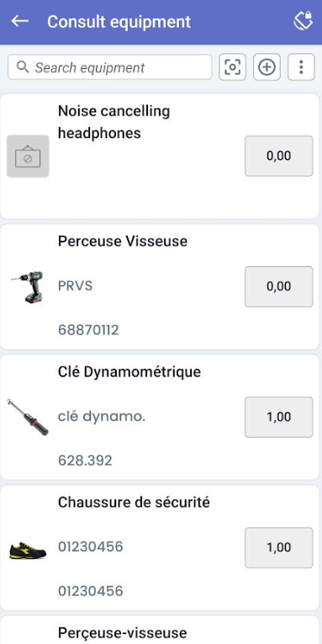Select the Chaussure de sécurité title
The image size is (322, 644).
[134, 502]
